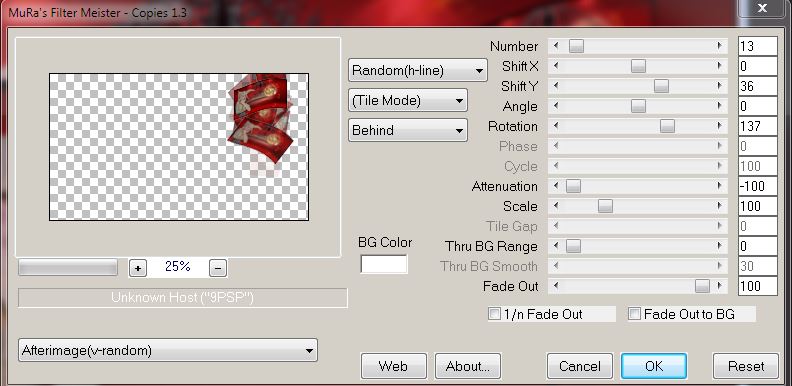Click the About... button
Screen dimensions: 792x386
(468, 366)
